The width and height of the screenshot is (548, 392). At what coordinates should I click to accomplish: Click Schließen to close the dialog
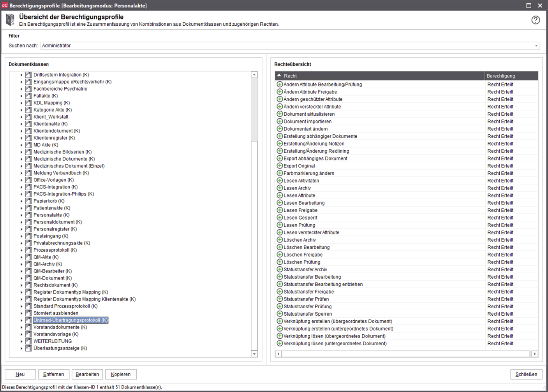526,374
